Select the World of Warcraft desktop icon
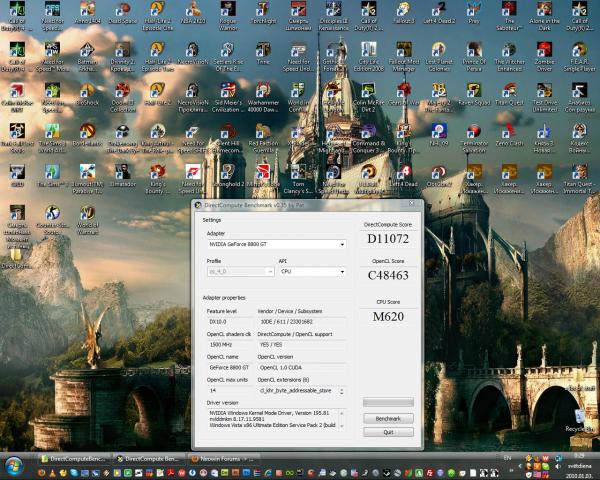 point(87,220)
